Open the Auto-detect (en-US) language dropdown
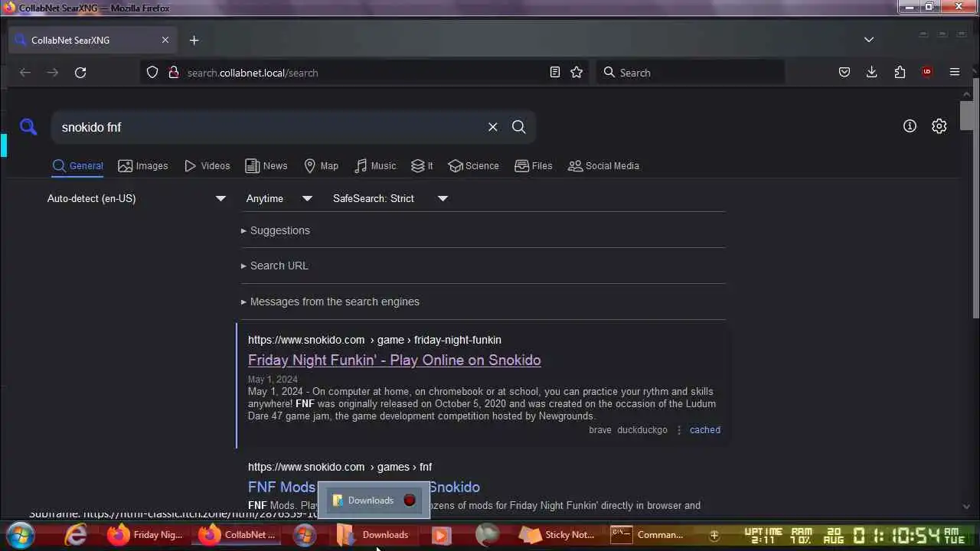This screenshot has height=551, width=980. [136, 198]
